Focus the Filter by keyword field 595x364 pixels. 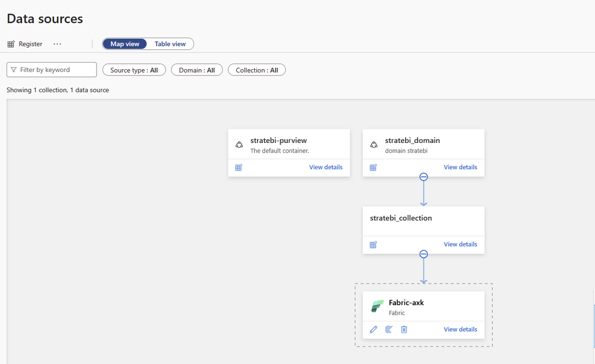(52, 70)
